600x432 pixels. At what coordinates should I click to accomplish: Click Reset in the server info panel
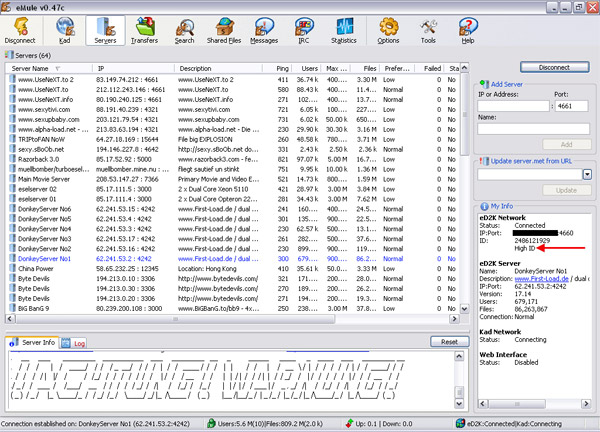tap(449, 342)
